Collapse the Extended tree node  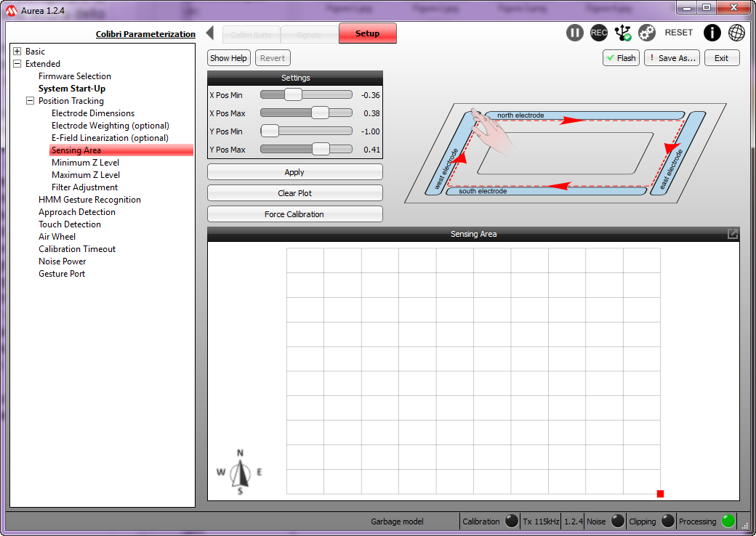point(17,64)
